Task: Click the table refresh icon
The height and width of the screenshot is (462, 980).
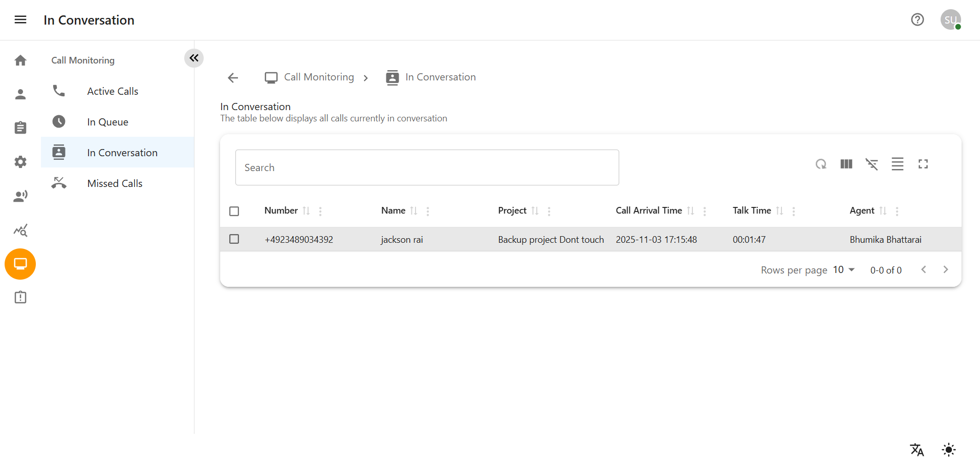Action: pos(821,164)
